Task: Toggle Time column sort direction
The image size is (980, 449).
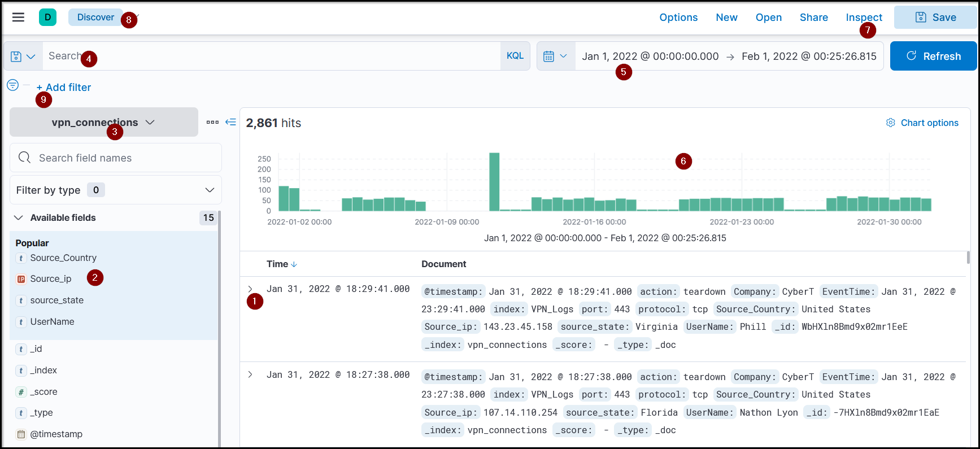Action: point(294,264)
